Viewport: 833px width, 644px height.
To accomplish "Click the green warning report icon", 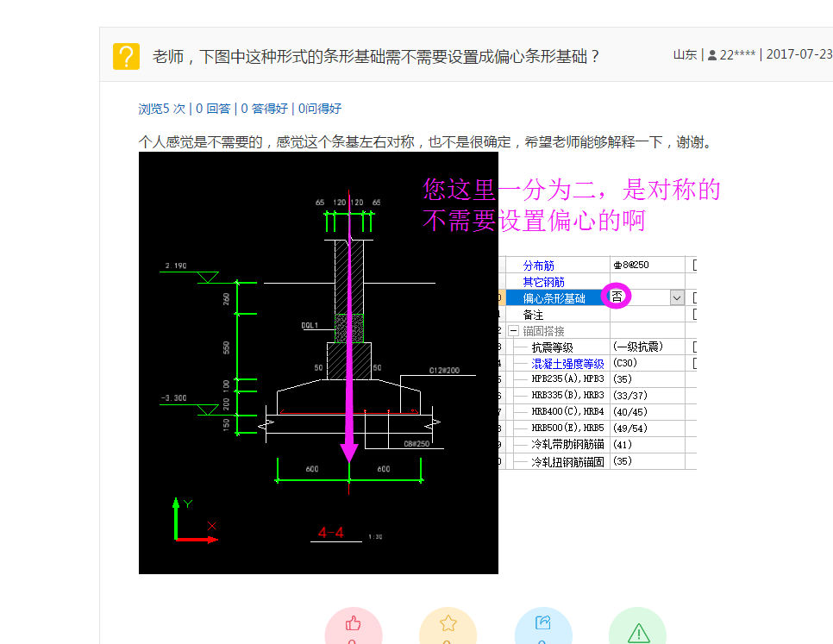I will click(638, 632).
